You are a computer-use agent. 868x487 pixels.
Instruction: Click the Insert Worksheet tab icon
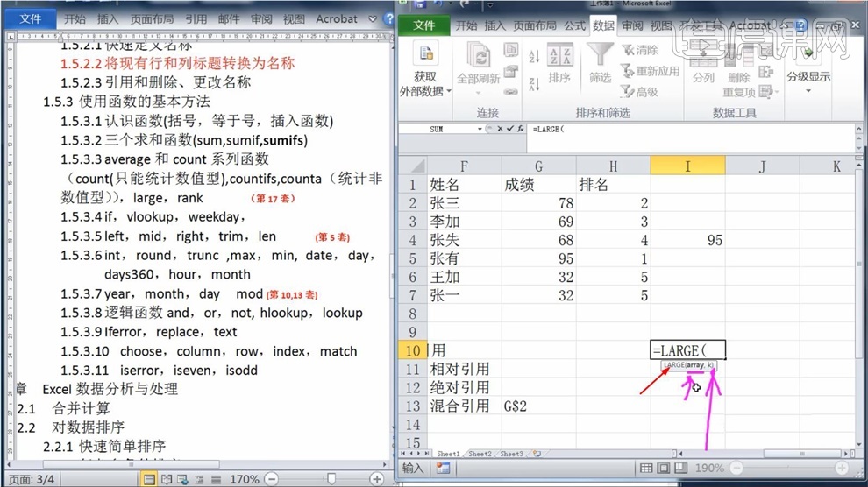tap(537, 454)
